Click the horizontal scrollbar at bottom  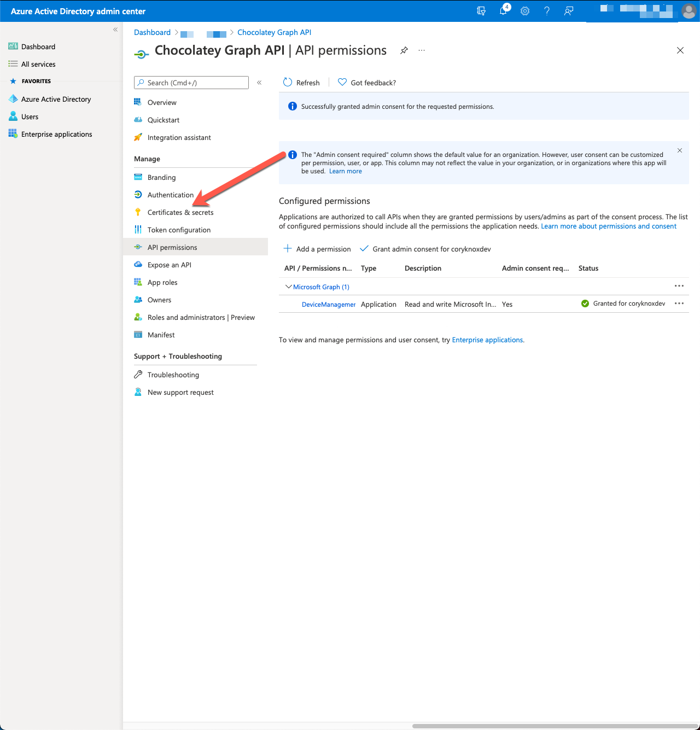(555, 726)
